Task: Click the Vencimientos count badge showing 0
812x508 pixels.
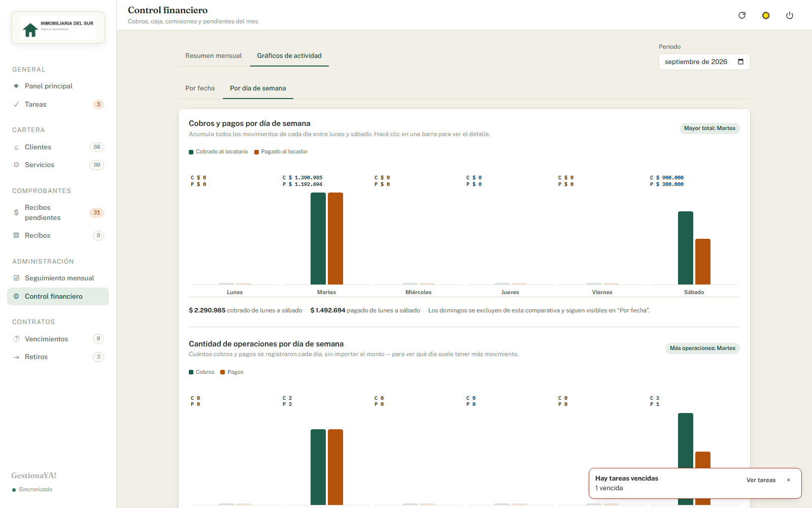Action: 98,339
